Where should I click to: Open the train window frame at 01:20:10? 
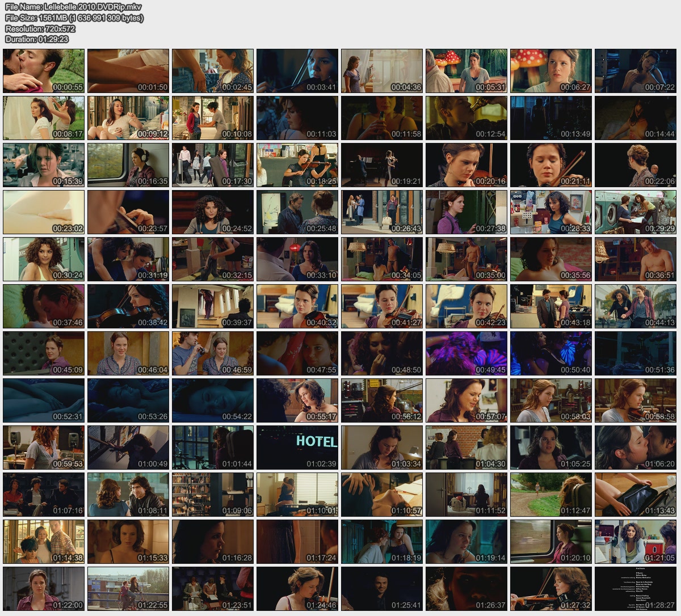pyautogui.click(x=551, y=542)
